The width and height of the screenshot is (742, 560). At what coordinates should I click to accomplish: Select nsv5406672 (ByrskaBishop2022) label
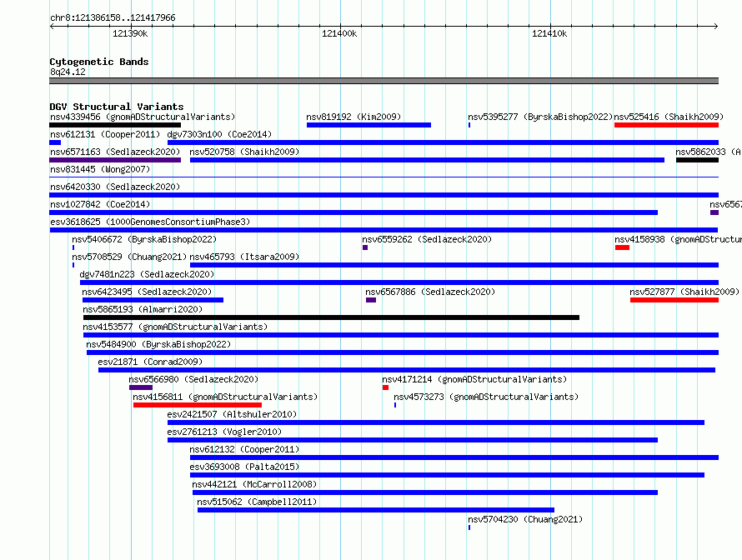click(x=144, y=239)
